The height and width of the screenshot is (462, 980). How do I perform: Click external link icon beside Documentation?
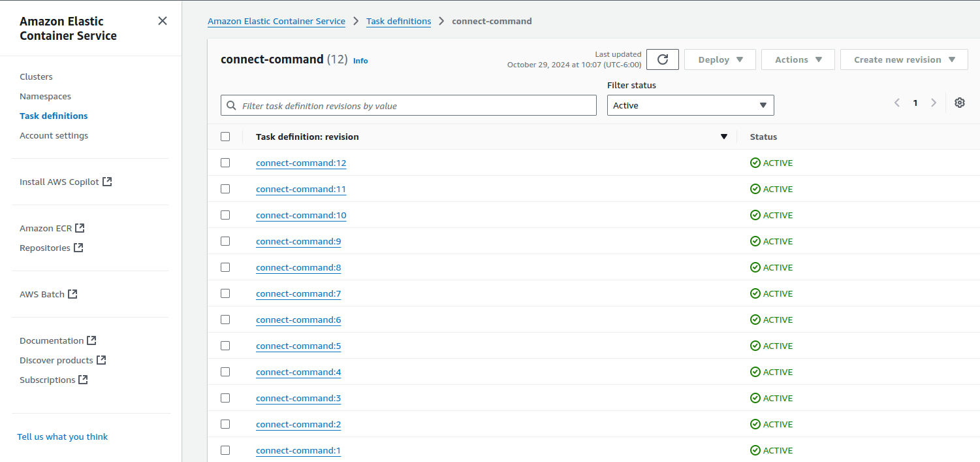[91, 340]
